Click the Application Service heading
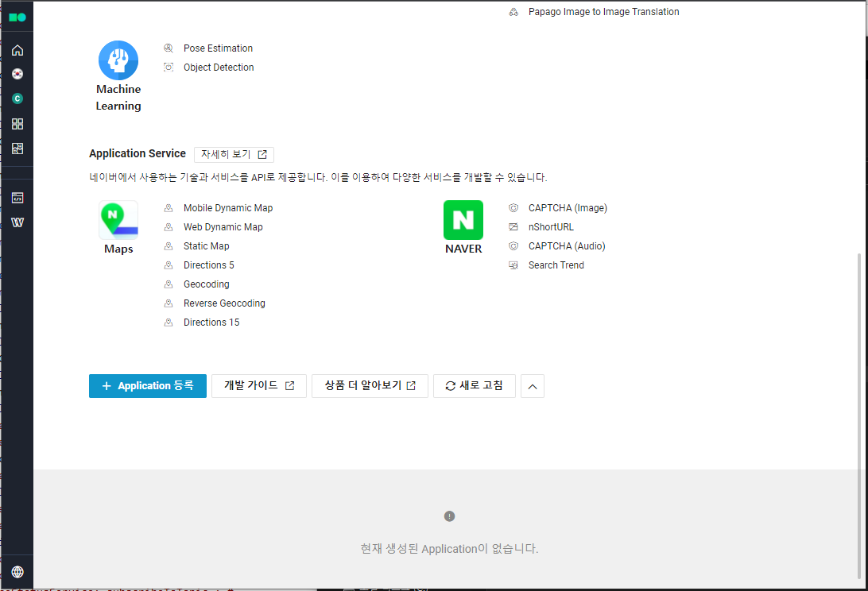This screenshot has height=591, width=868. 138,154
